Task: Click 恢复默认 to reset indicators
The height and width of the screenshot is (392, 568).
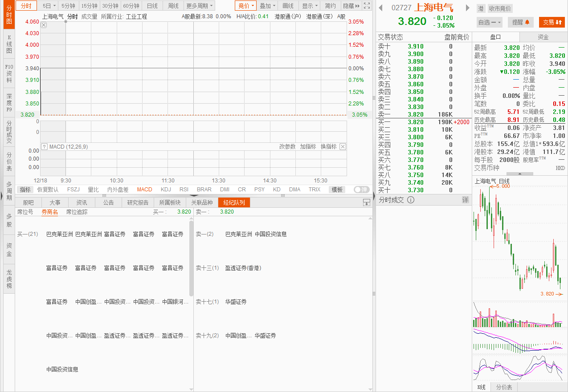Action: pos(48,190)
